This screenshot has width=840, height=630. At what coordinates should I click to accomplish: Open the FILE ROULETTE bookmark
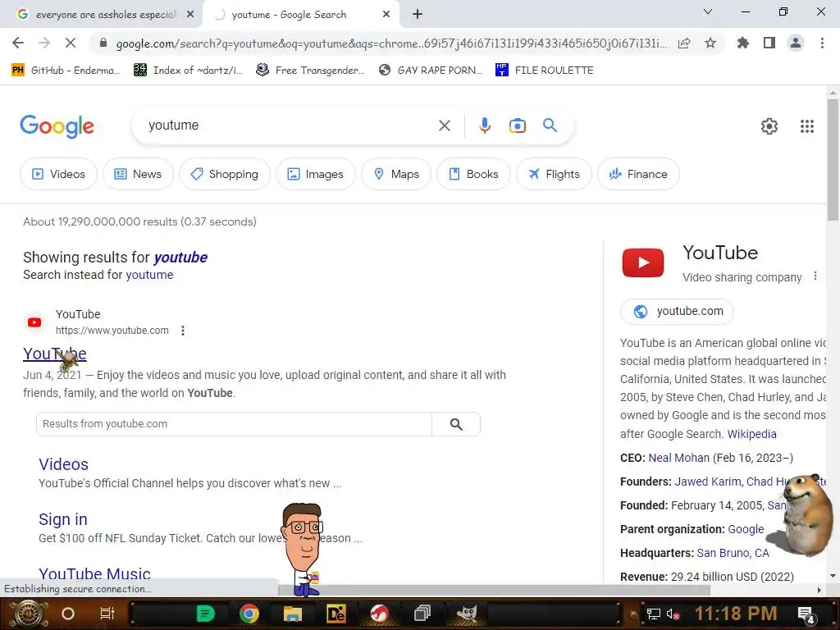coord(545,71)
